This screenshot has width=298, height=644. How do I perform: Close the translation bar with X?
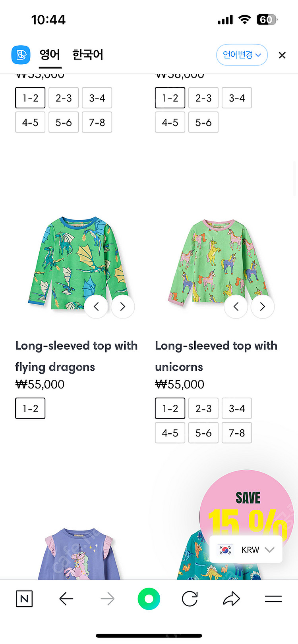(282, 55)
